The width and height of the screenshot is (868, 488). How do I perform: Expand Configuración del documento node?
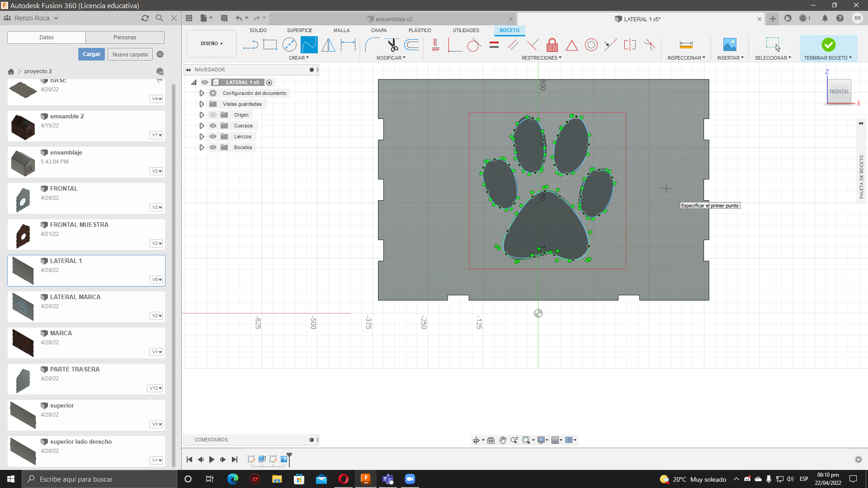[202, 93]
